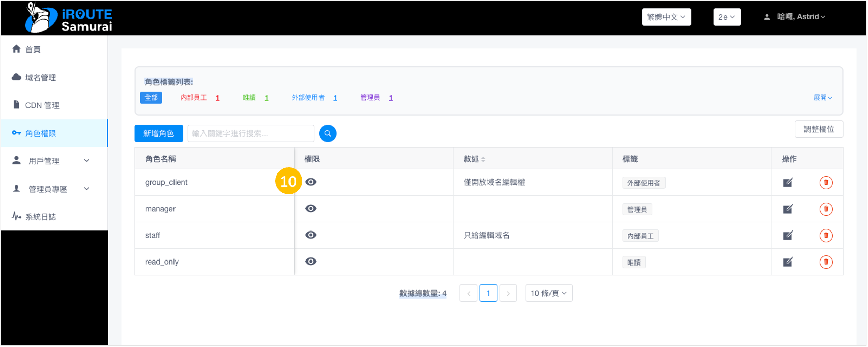Click the iRoute Samurai logo
Image resolution: width=868 pixels, height=347 pixels.
(69, 18)
